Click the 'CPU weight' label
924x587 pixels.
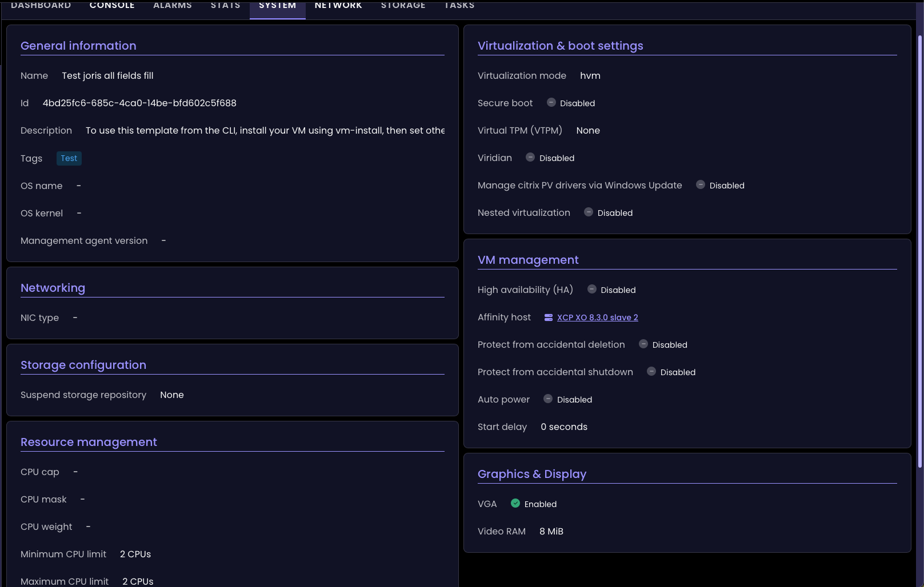(46, 527)
